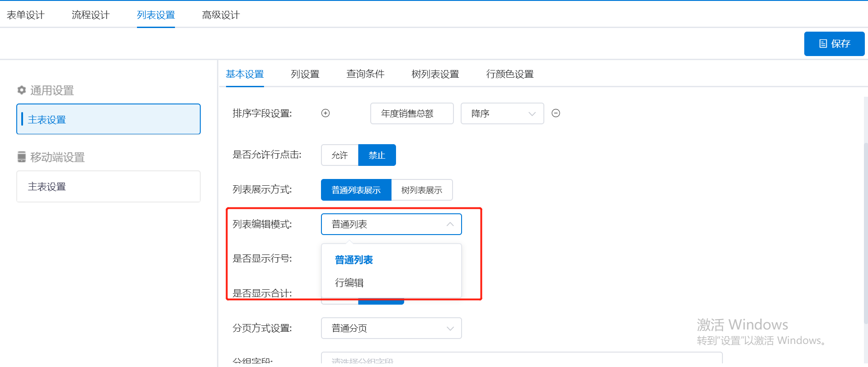Set row click to 禁止
The width and height of the screenshot is (868, 367).
coord(377,155)
